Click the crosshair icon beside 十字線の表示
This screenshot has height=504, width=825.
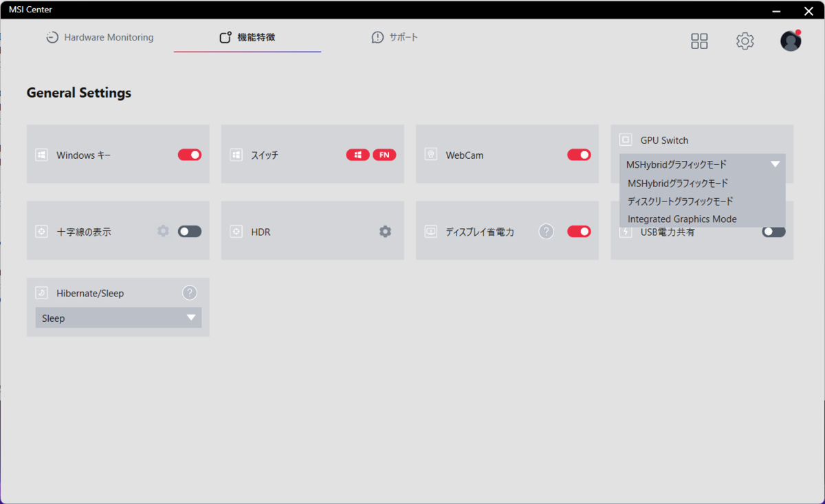41,232
